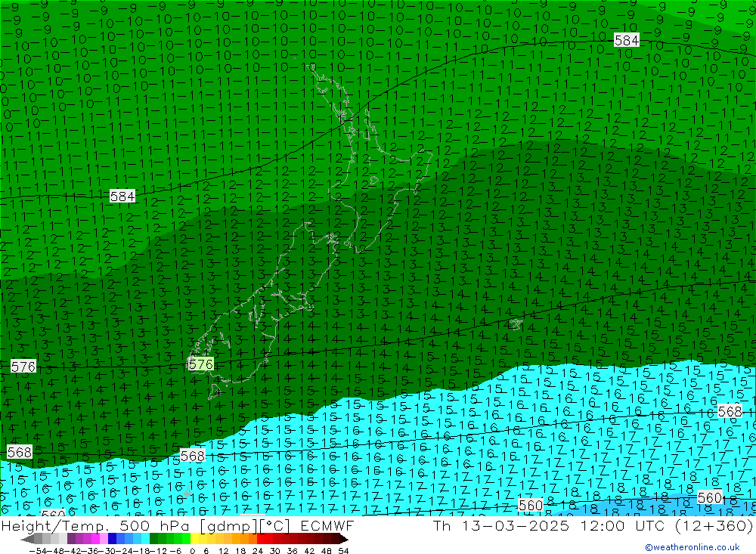Click the '[gdmp]' unit text
Viewport: 756px width, 554px height.
[230, 527]
